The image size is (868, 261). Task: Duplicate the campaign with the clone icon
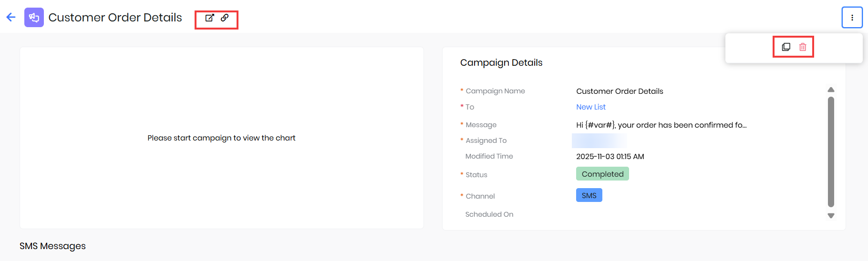click(786, 47)
